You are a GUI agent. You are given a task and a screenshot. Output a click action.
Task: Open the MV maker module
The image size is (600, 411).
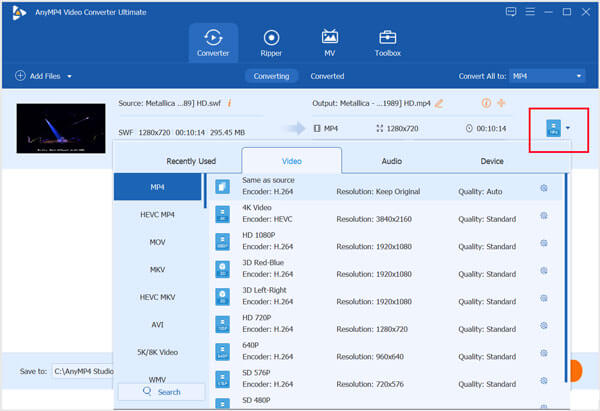(x=329, y=42)
